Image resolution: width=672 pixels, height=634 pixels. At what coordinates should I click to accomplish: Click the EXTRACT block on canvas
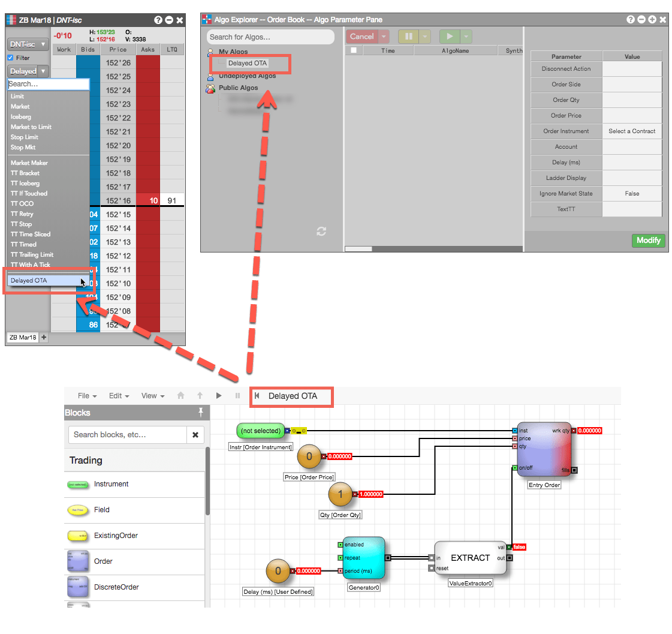pyautogui.click(x=470, y=558)
